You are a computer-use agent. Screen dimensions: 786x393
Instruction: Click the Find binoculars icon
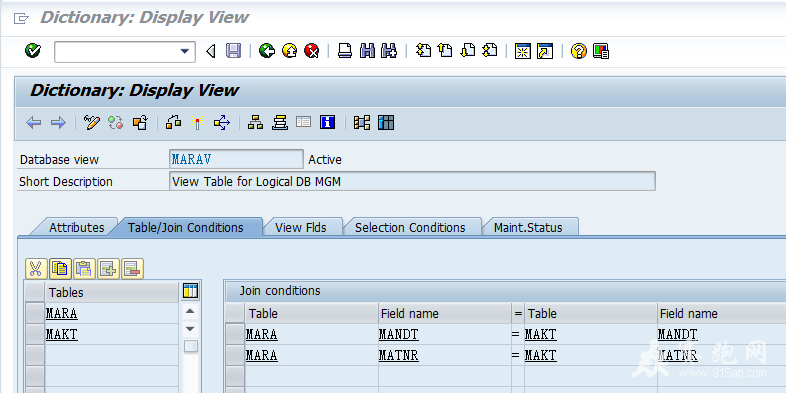pos(367,51)
